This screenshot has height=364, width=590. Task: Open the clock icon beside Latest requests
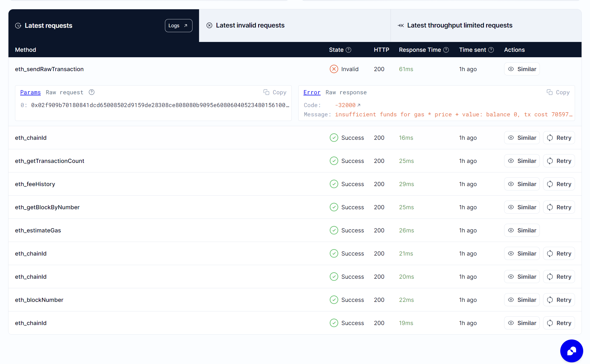(18, 25)
